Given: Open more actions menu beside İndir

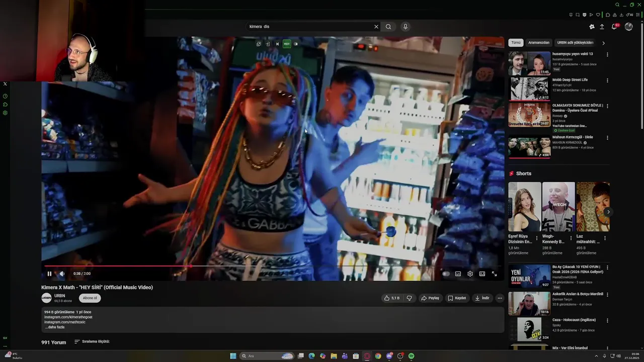Looking at the screenshot, I should pos(500,298).
